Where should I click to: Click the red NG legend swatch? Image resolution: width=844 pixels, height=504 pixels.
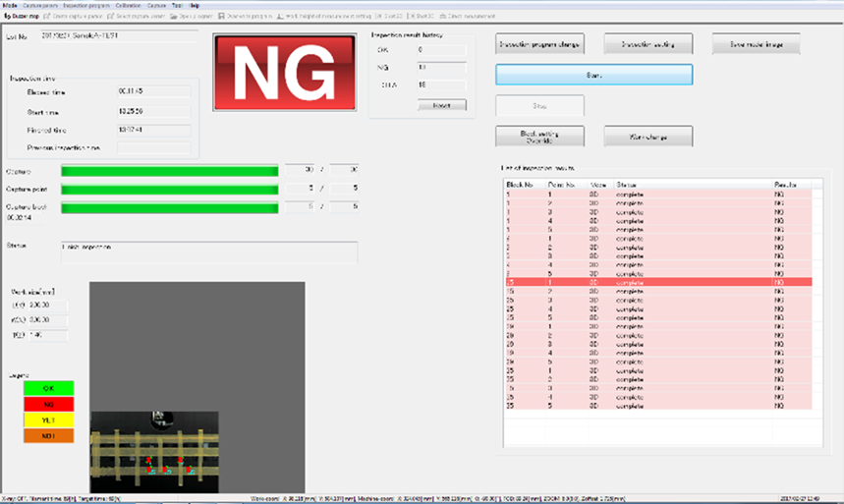click(x=48, y=405)
